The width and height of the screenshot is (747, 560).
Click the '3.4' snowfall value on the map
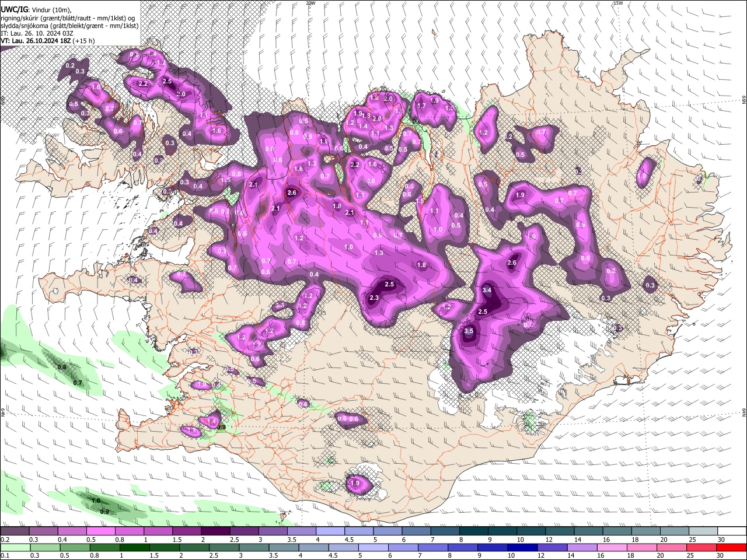(x=487, y=290)
